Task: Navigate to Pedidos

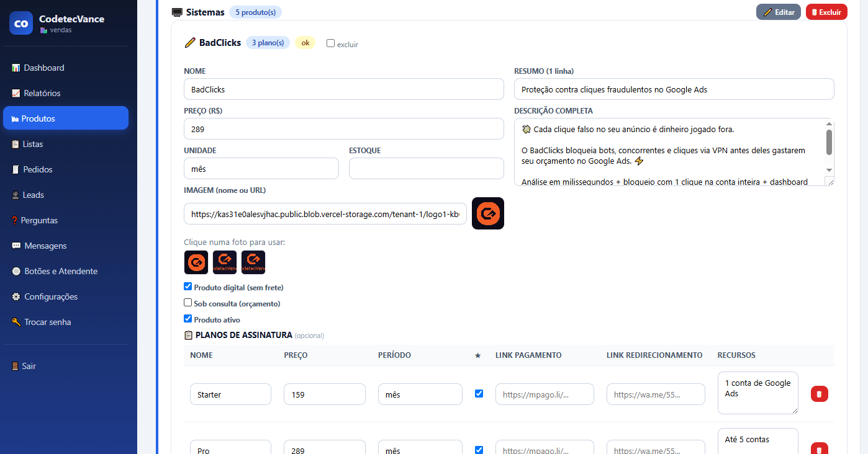Action: click(66, 169)
